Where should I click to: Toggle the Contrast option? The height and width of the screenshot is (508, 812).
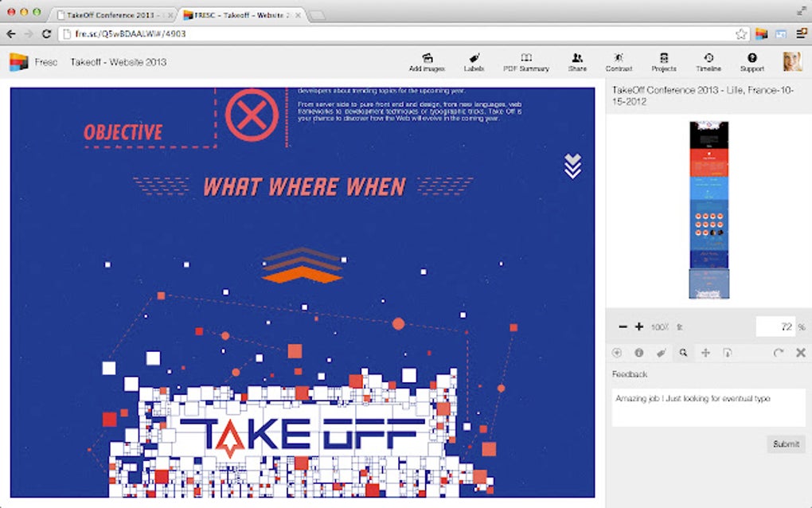619,62
